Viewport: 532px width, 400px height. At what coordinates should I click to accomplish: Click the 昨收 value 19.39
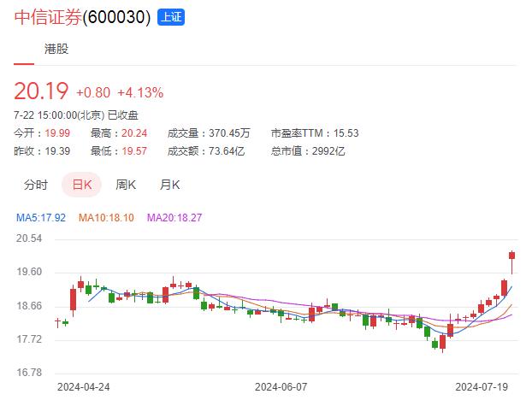(57, 150)
